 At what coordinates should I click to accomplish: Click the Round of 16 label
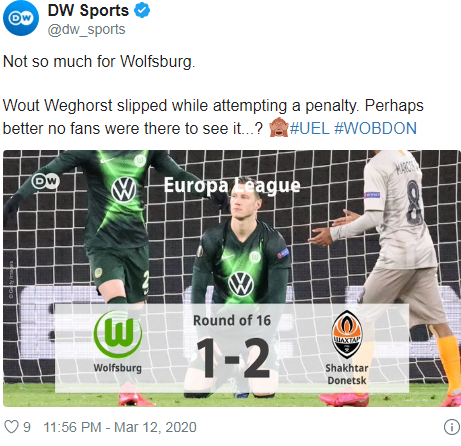(232, 320)
